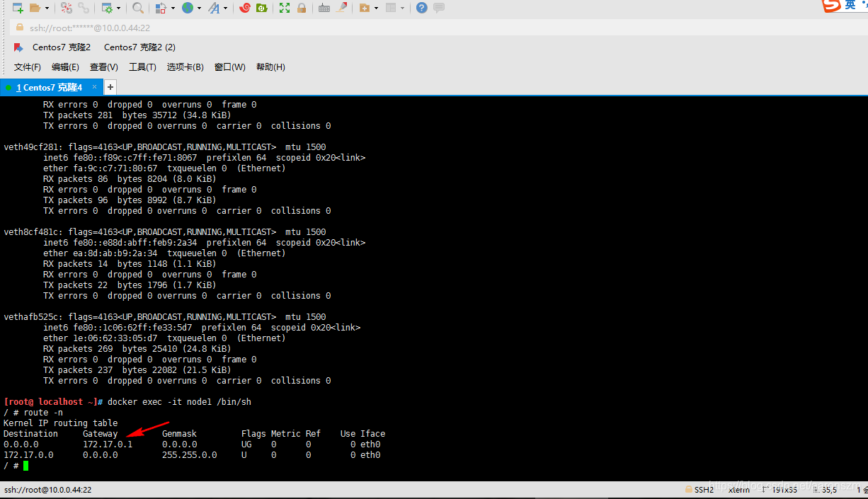Click the New session icon
Viewport: 868px width, 499px height.
(17, 8)
